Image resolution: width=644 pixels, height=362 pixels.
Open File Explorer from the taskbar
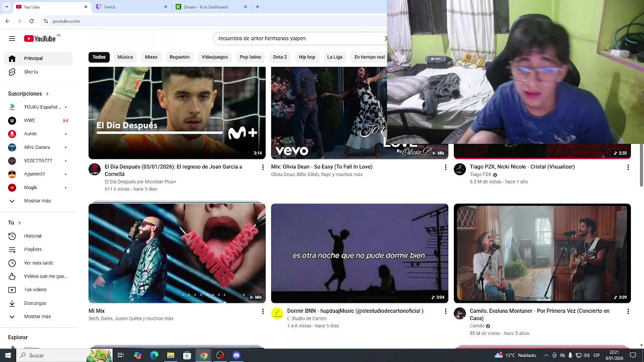tap(171, 355)
